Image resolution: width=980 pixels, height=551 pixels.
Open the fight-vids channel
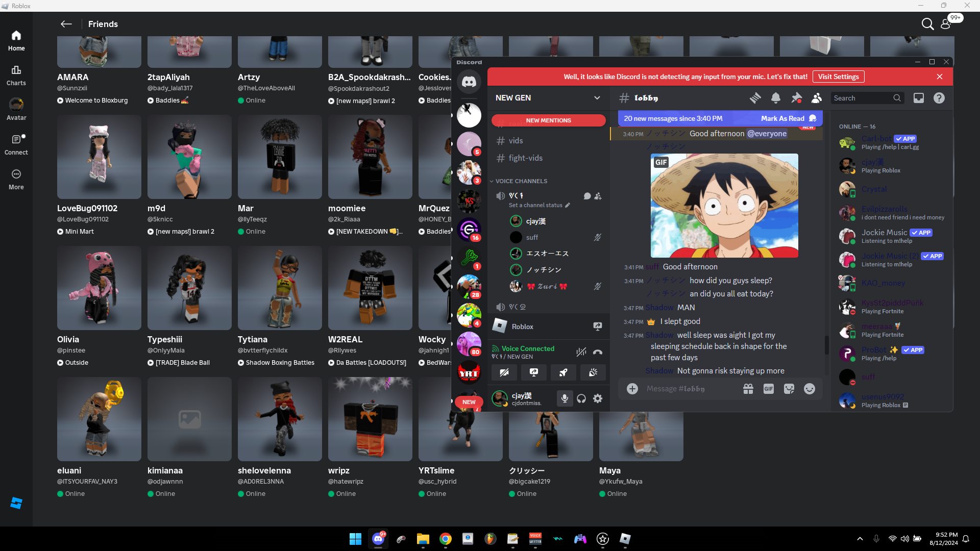[x=525, y=158]
